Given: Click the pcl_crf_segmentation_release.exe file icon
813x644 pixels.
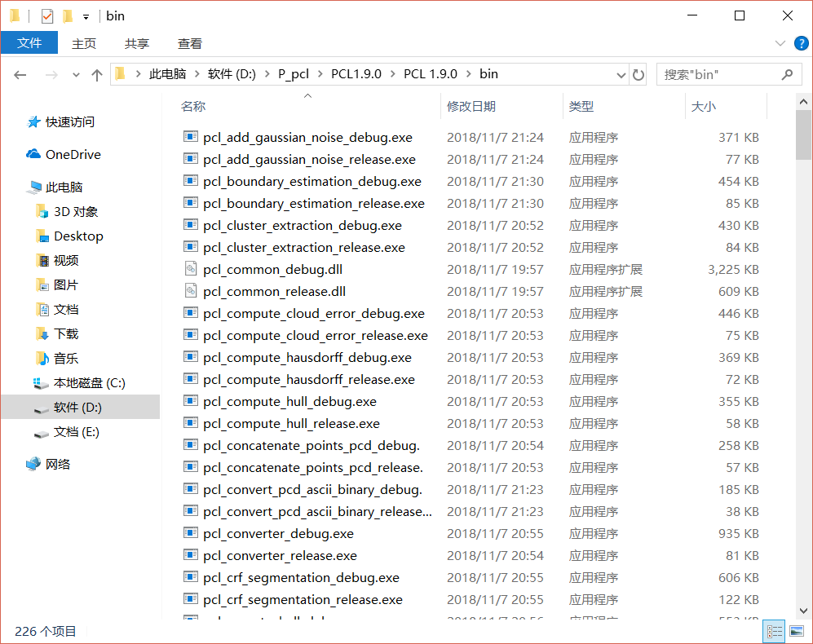Looking at the screenshot, I should click(x=191, y=599).
